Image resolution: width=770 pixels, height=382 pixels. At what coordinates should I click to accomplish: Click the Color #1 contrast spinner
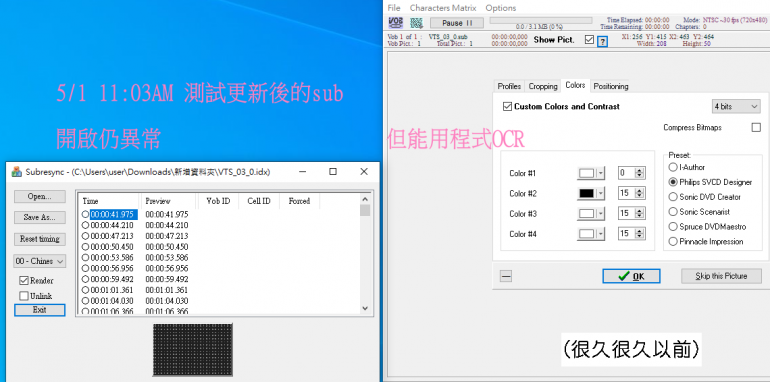pos(639,173)
